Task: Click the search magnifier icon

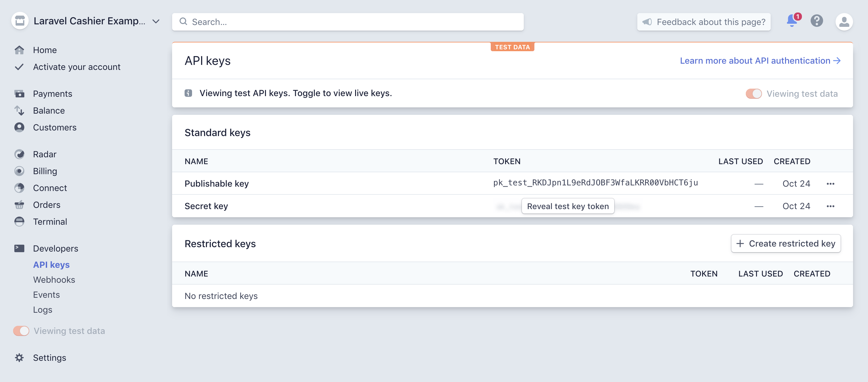Action: click(183, 22)
